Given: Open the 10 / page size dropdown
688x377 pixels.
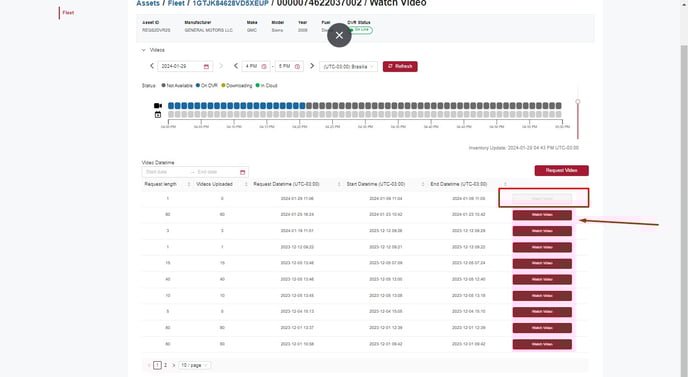Looking at the screenshot, I should (195, 365).
